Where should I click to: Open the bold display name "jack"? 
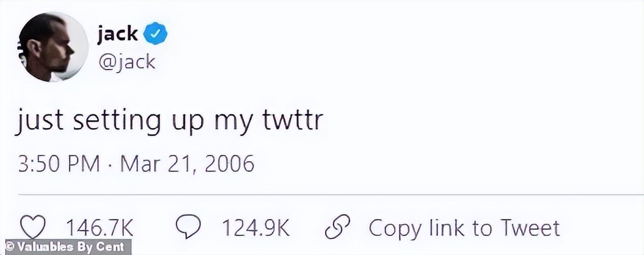point(117,34)
